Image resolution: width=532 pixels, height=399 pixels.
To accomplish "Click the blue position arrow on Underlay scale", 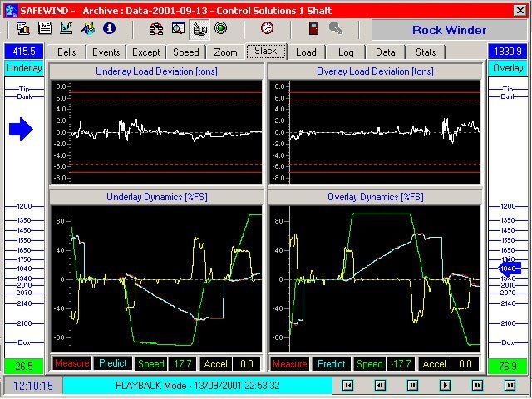I will pyautogui.click(x=21, y=130).
